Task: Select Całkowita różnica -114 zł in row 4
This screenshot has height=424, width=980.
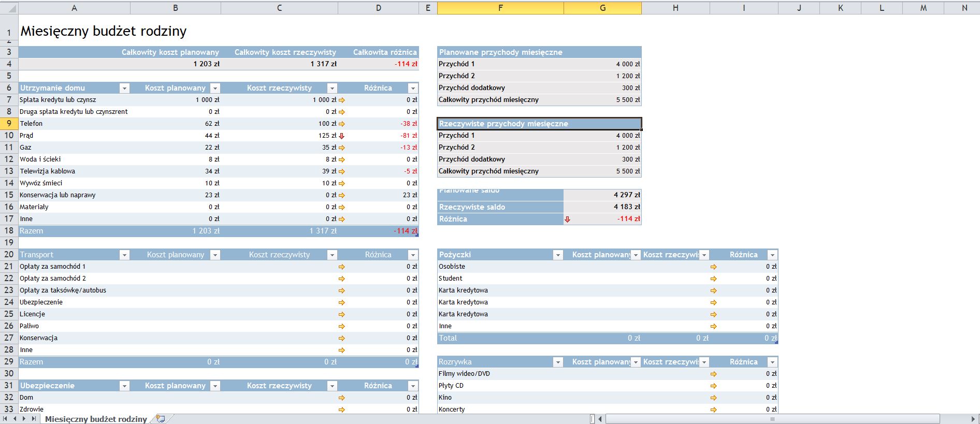Action: tap(378, 64)
